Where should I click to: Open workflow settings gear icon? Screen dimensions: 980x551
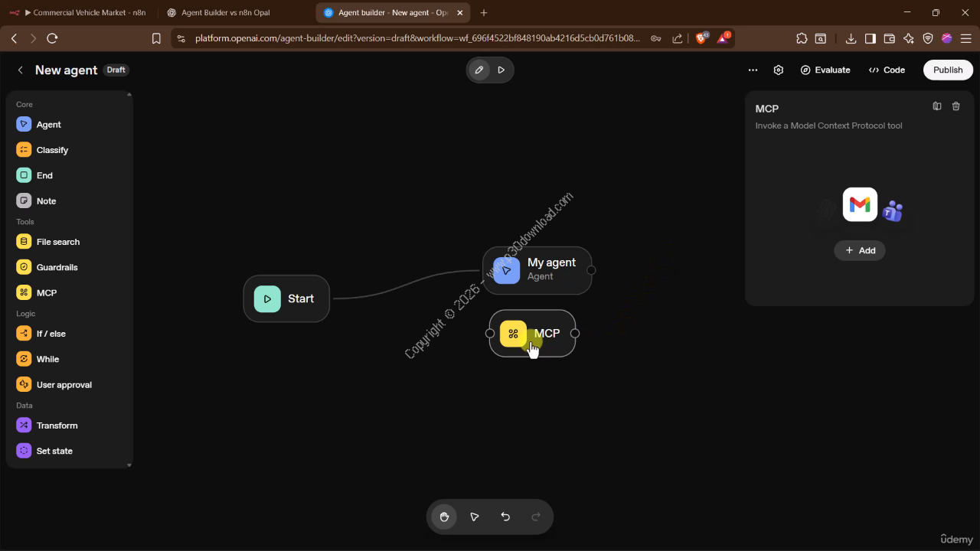[x=779, y=70]
